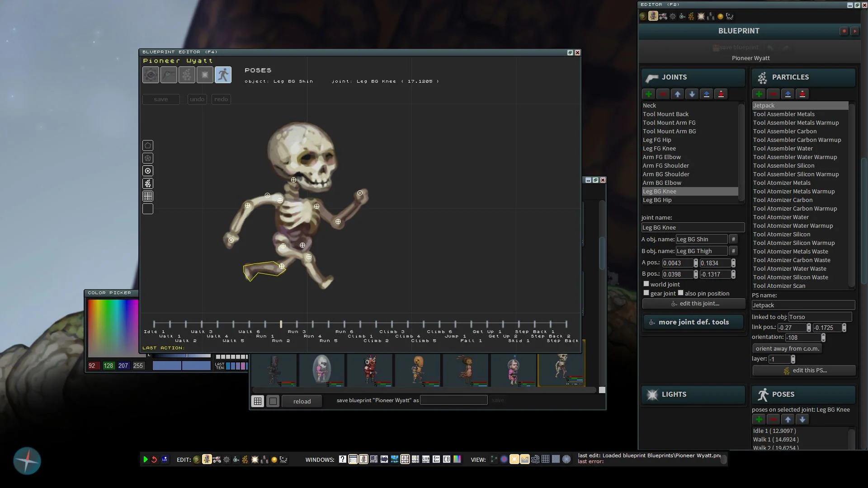Increase the layer value stepper
Screen dimensions: 868x488
tap(793, 357)
